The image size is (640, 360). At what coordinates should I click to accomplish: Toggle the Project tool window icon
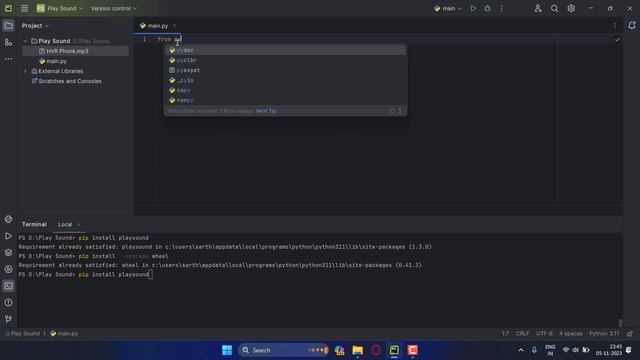(8, 26)
